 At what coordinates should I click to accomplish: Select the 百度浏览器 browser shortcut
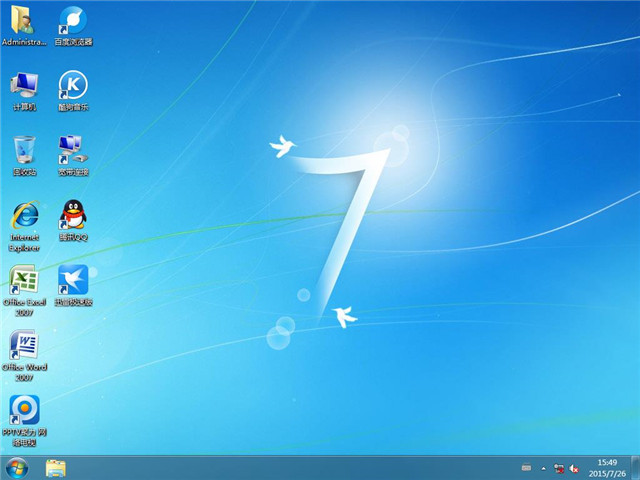tap(73, 25)
